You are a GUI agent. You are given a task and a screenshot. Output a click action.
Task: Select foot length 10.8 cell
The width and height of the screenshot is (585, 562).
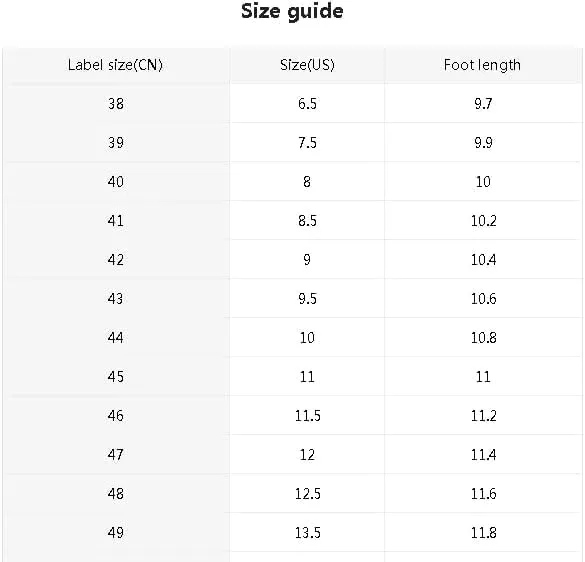[483, 338]
